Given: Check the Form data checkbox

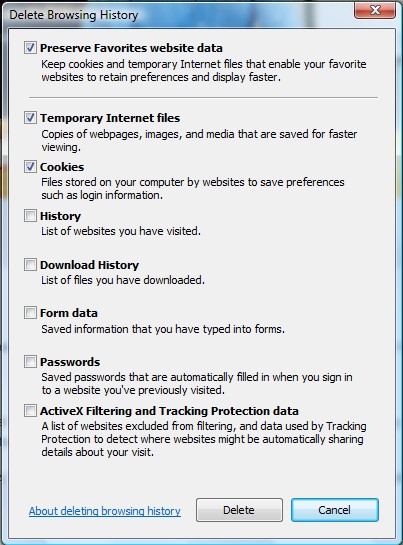Looking at the screenshot, I should (30, 313).
